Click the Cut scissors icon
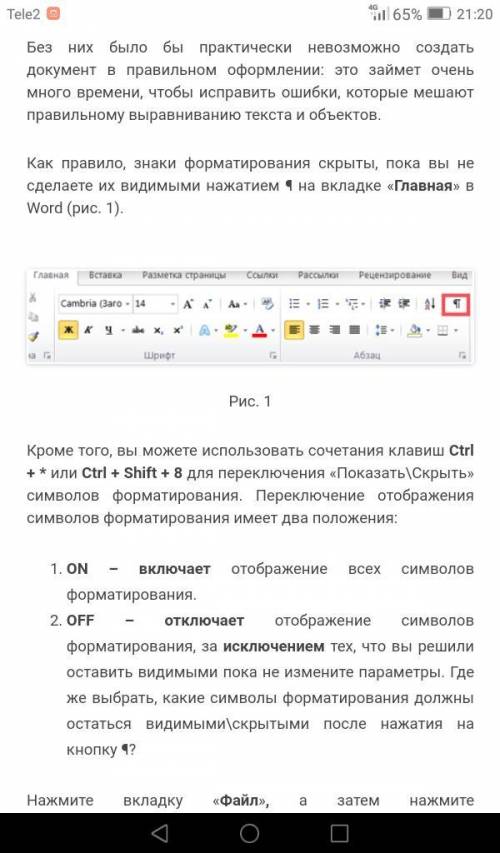 pos(33,297)
